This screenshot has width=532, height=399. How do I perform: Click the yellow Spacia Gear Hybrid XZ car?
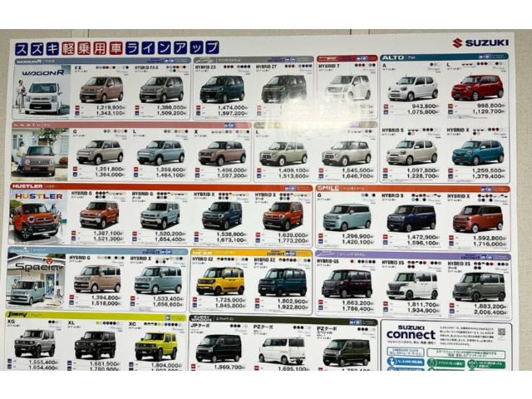(220, 281)
